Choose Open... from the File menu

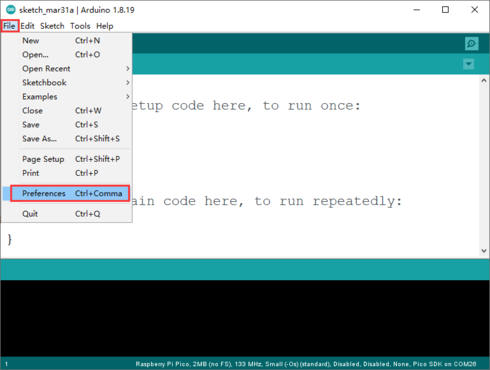point(67,55)
